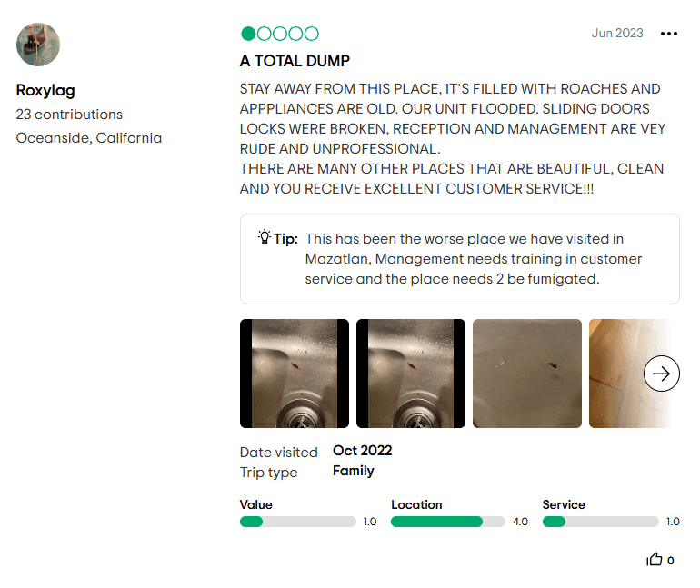Click the Oct 2022 date visited value

[363, 451]
